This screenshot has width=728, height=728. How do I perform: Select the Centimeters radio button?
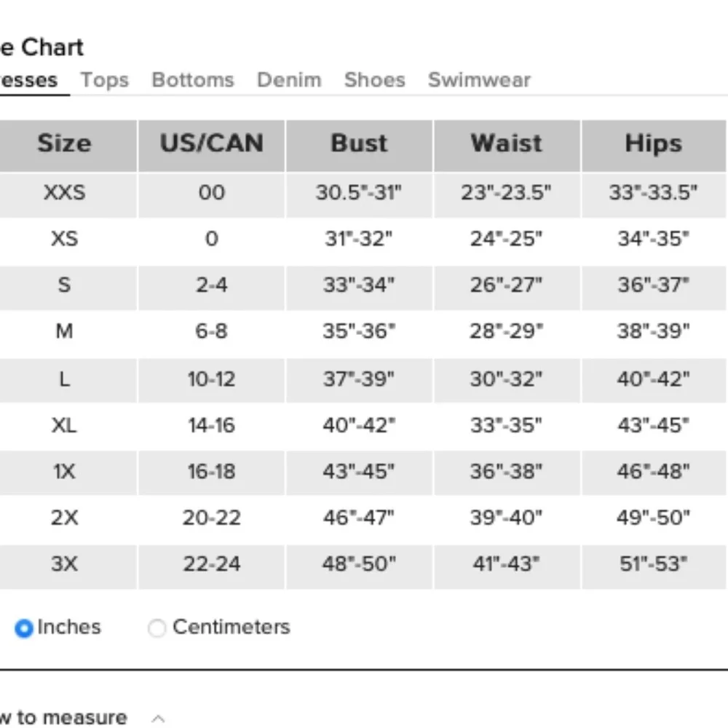(157, 628)
